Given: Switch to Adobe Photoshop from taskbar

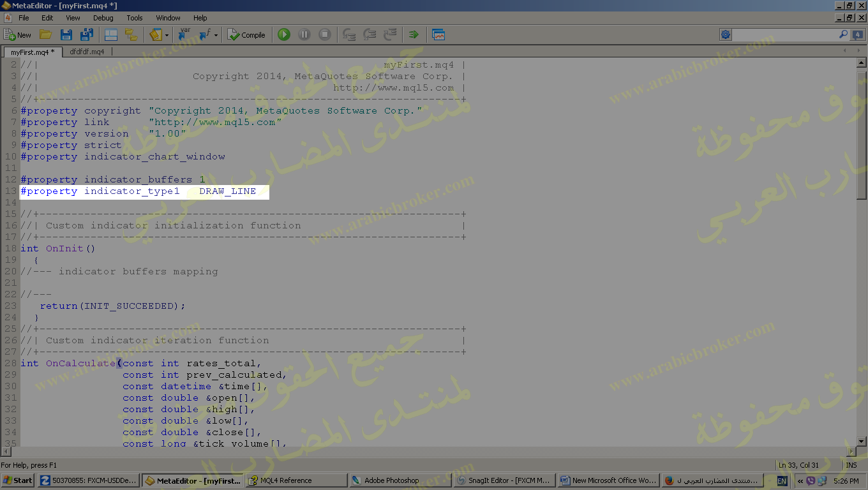Looking at the screenshot, I should pyautogui.click(x=401, y=480).
